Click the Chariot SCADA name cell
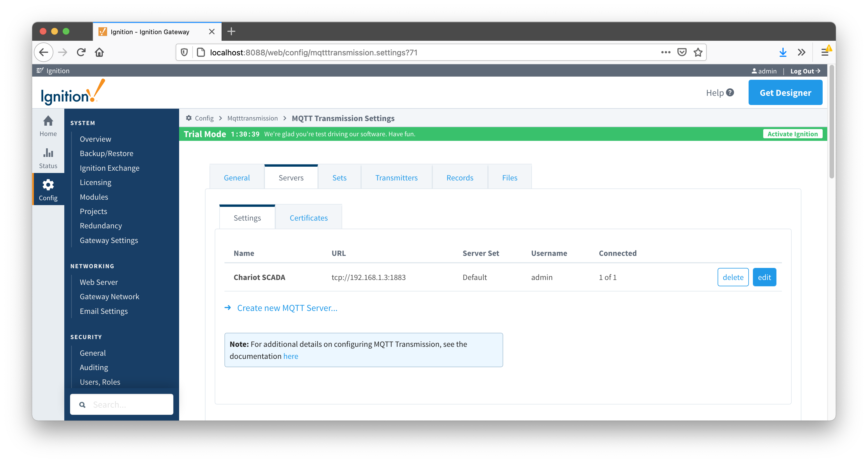This screenshot has height=463, width=868. [x=259, y=277]
